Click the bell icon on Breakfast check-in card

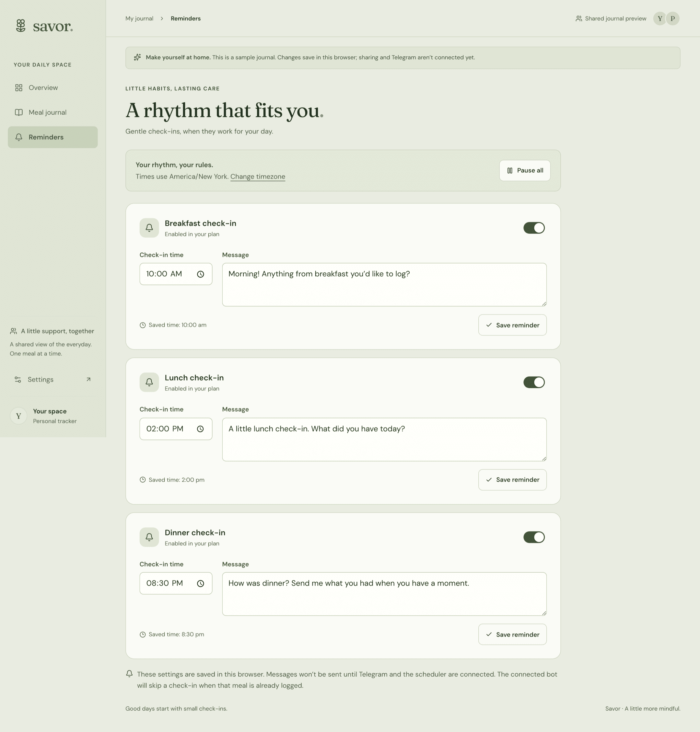(x=149, y=228)
